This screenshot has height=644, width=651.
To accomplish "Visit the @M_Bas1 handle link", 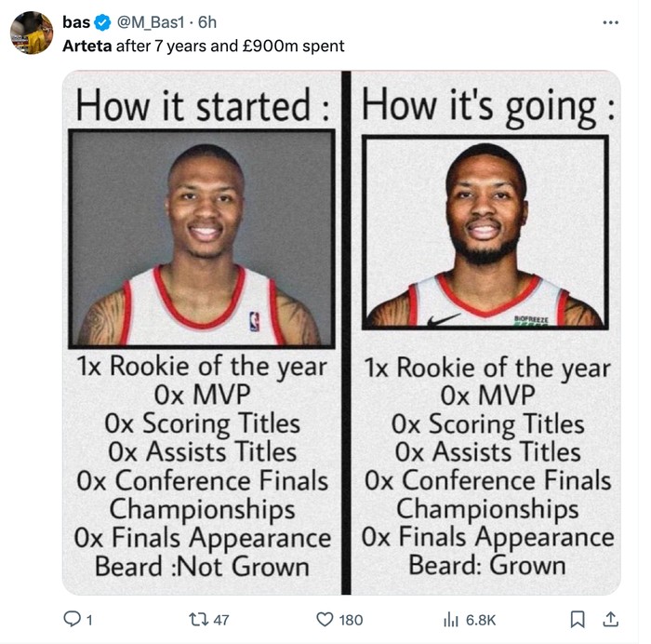I will click(151, 22).
